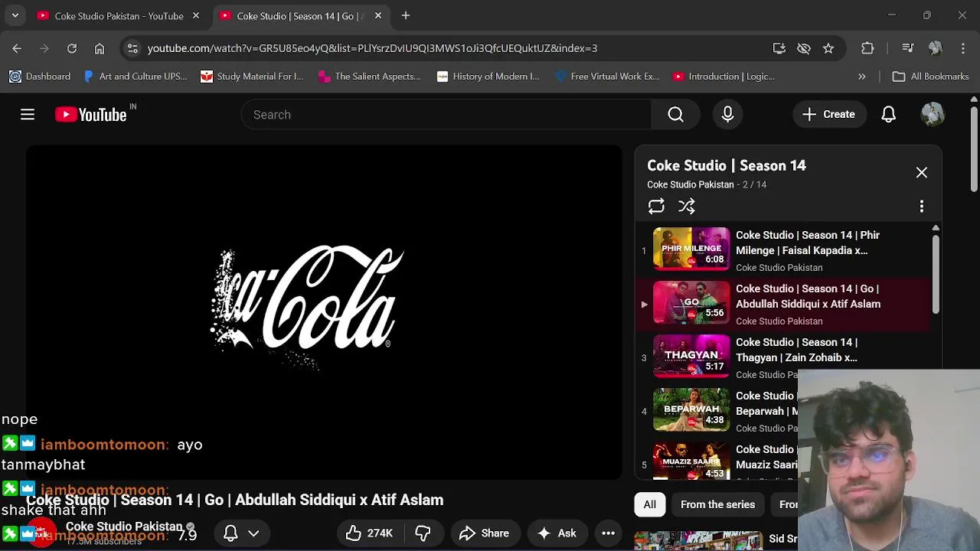980x551 pixels.
Task: Reload the current page
Action: click(72, 48)
